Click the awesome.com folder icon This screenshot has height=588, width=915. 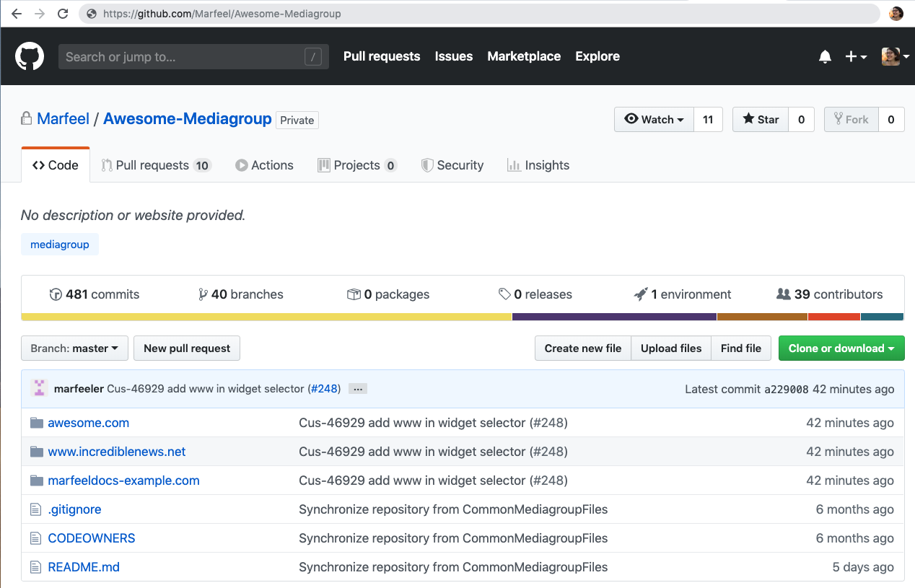click(x=37, y=423)
